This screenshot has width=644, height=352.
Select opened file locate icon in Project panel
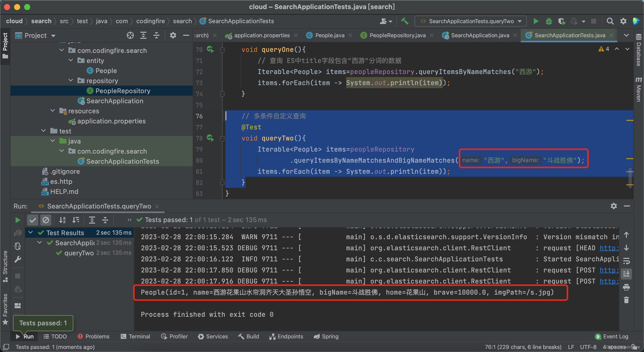click(x=130, y=36)
